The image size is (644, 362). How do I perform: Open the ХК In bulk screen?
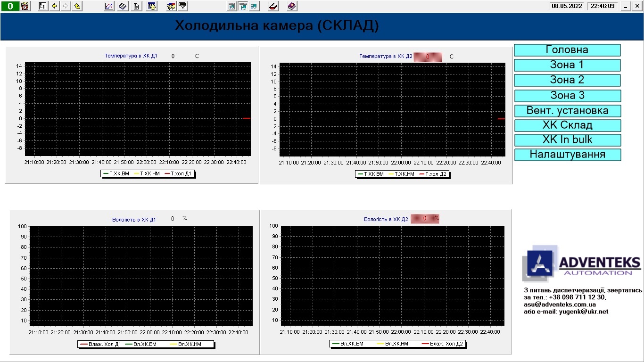tap(567, 140)
